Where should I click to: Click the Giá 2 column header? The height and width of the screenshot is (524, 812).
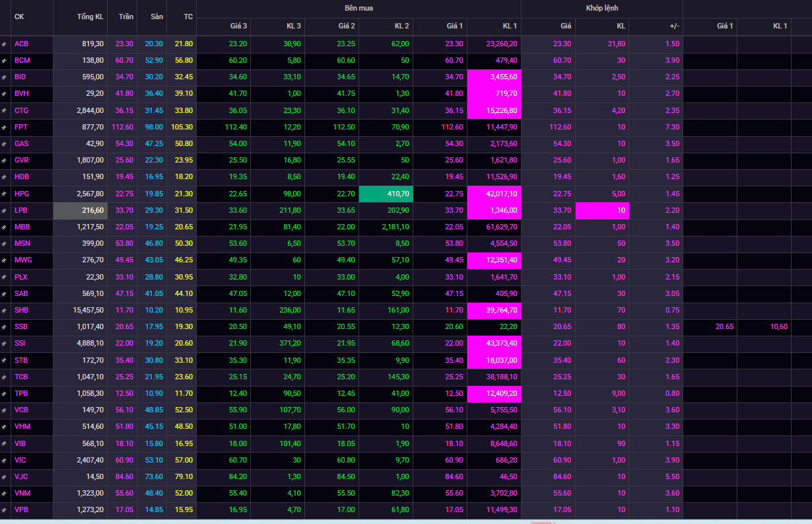tap(347, 26)
